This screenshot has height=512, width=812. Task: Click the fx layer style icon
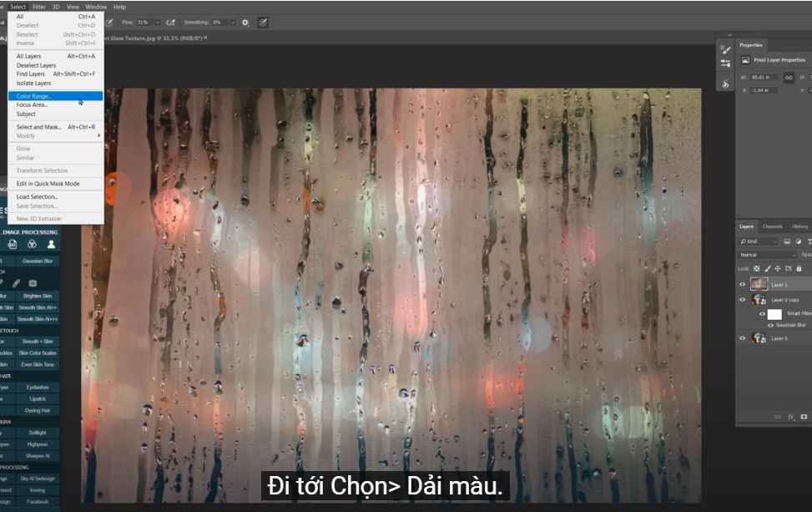pyautogui.click(x=791, y=417)
